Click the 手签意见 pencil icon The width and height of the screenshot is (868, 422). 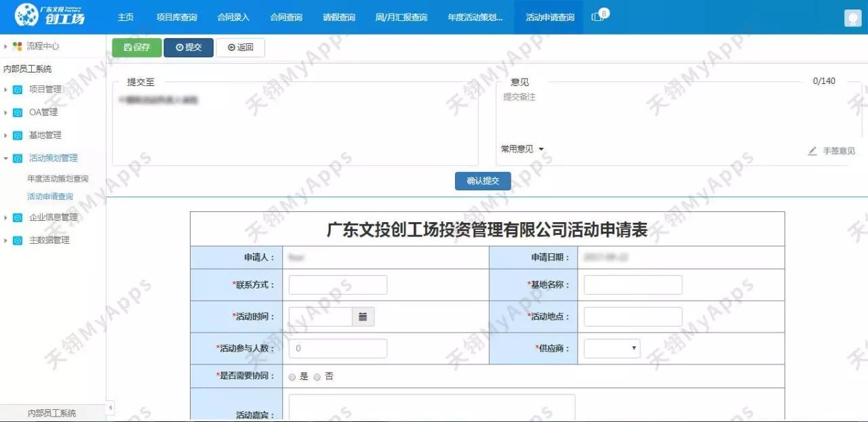coord(812,151)
